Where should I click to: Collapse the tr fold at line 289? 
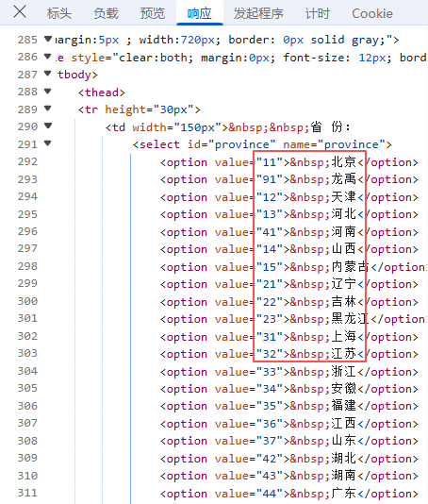[x=48, y=109]
